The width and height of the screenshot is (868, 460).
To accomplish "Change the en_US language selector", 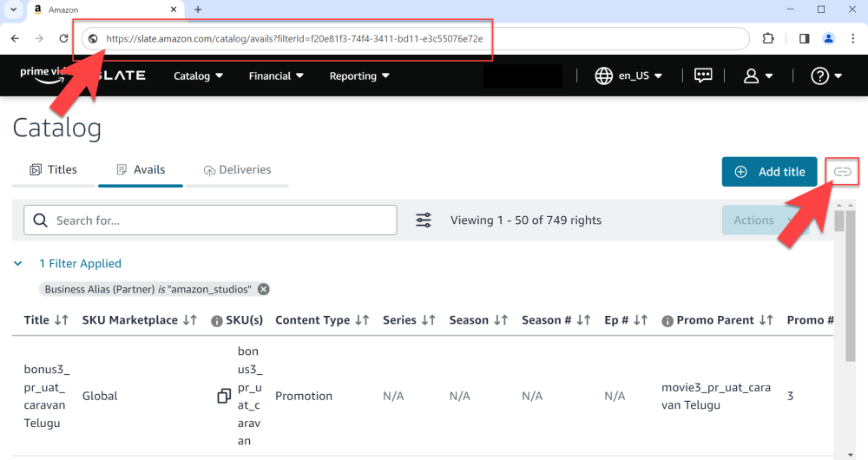I will pyautogui.click(x=628, y=76).
